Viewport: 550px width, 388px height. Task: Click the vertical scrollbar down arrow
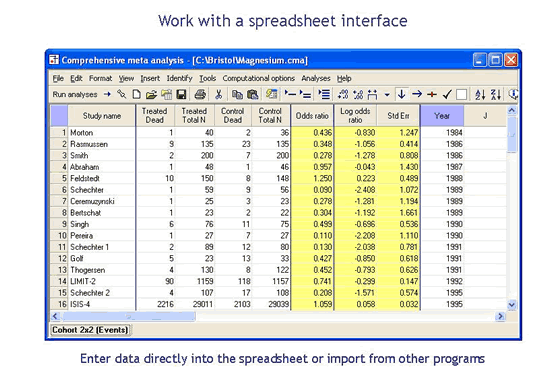pyautogui.click(x=512, y=305)
